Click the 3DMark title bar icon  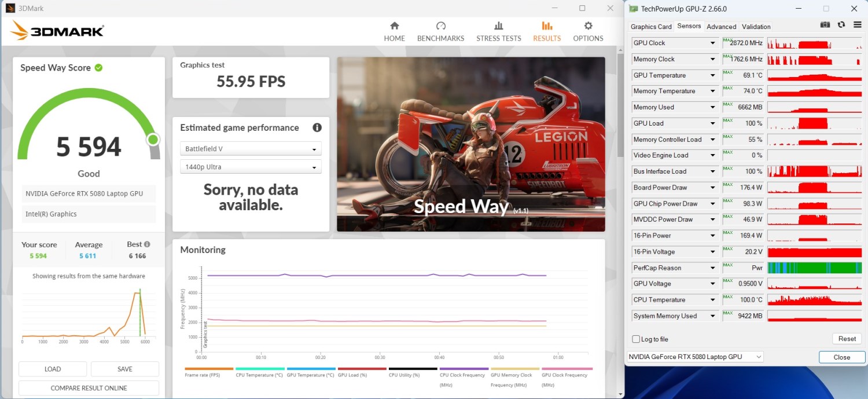[10, 8]
